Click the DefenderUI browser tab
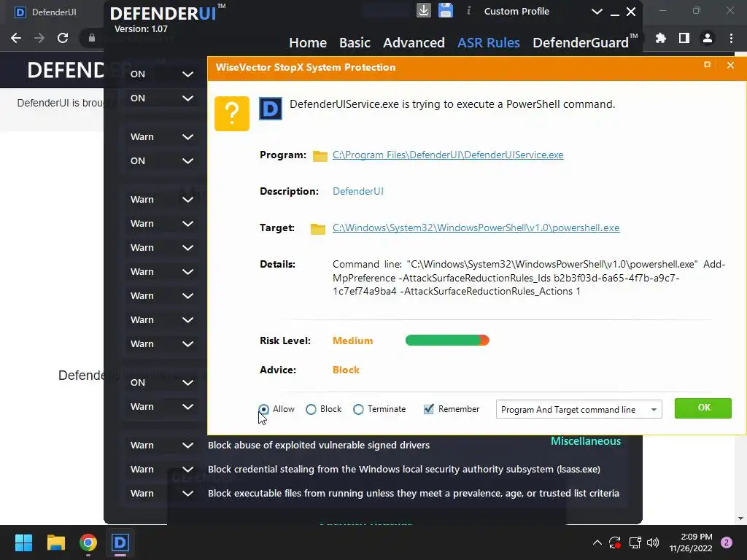Screen dimensions: 747x560 [45, 12]
